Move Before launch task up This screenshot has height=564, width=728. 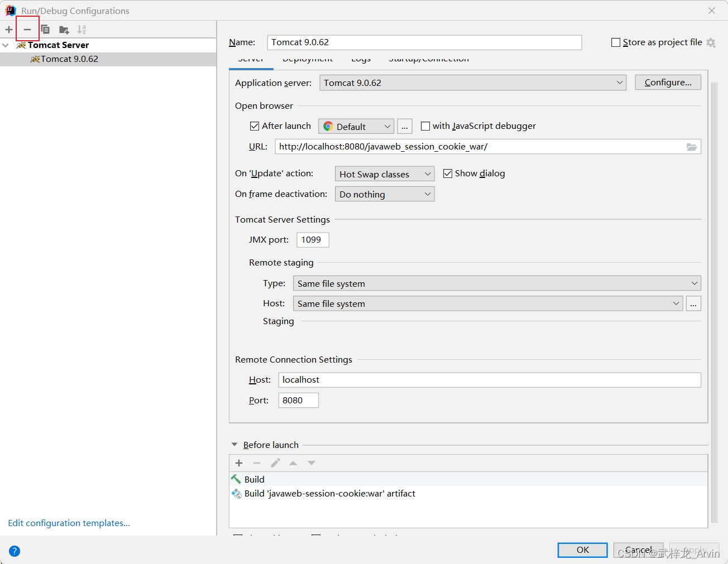click(x=293, y=463)
